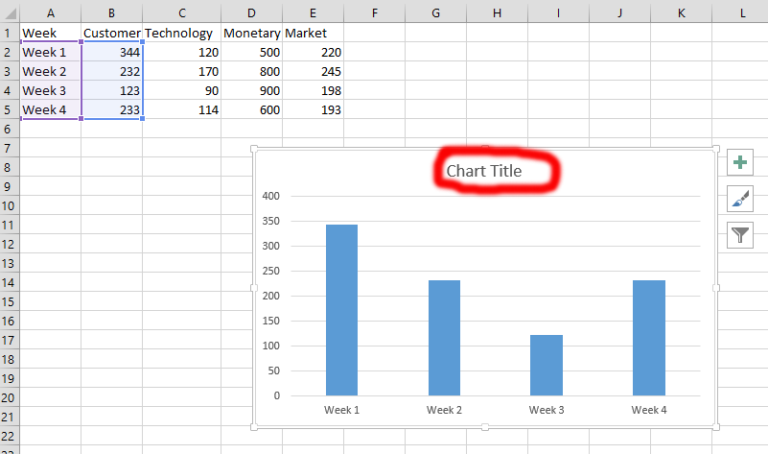This screenshot has height=454, width=768.
Task: Click the Week 2 axis label
Action: click(443, 410)
